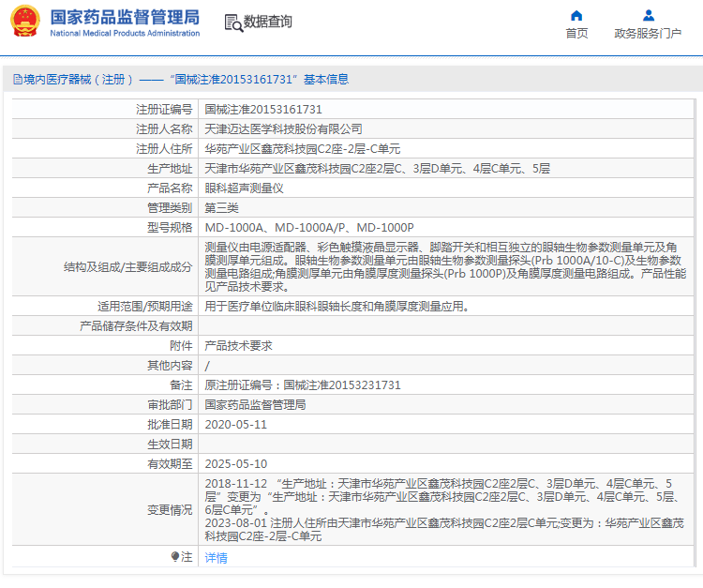Click National Medical Products Administration text

(x=125, y=33)
